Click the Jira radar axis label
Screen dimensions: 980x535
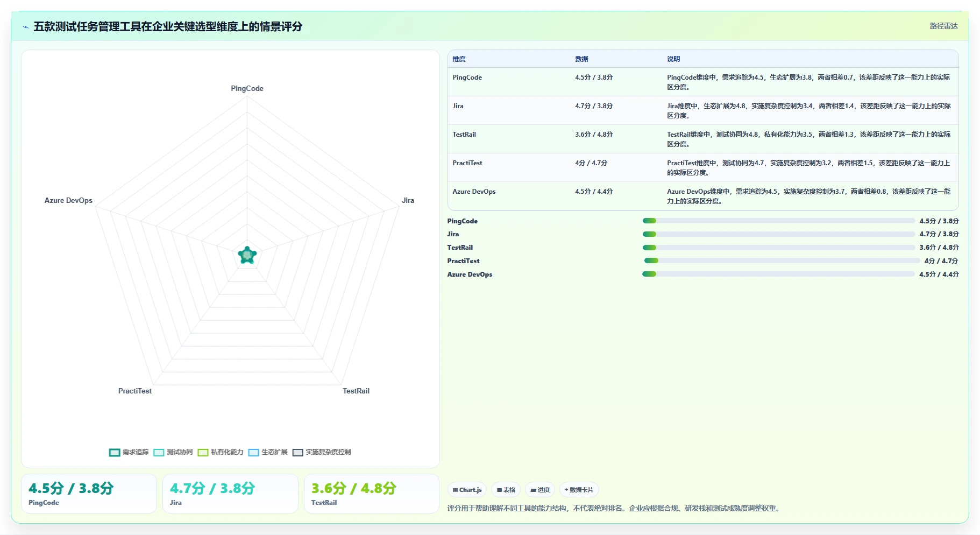pyautogui.click(x=408, y=201)
